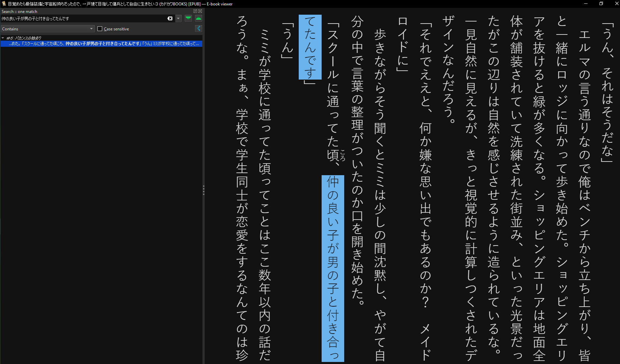Open the search history dropdown arrow
The image size is (620, 364).
[178, 18]
